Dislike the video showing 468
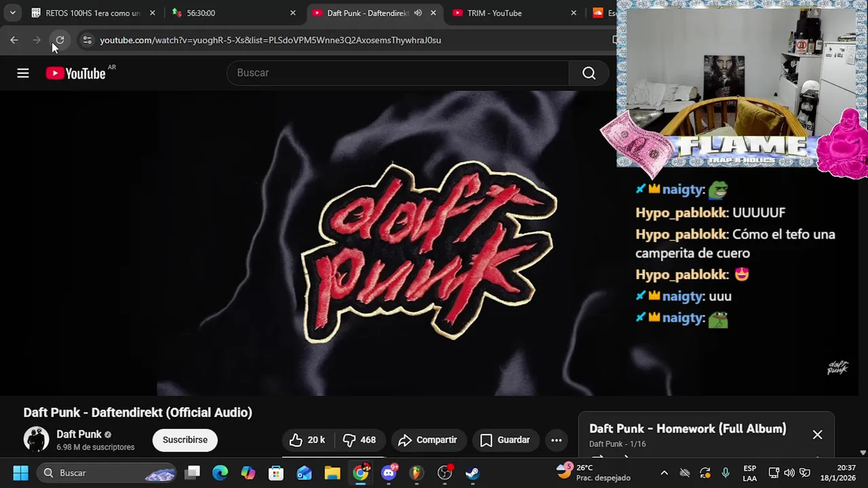Viewport: 868px width, 488px height. [x=359, y=440]
